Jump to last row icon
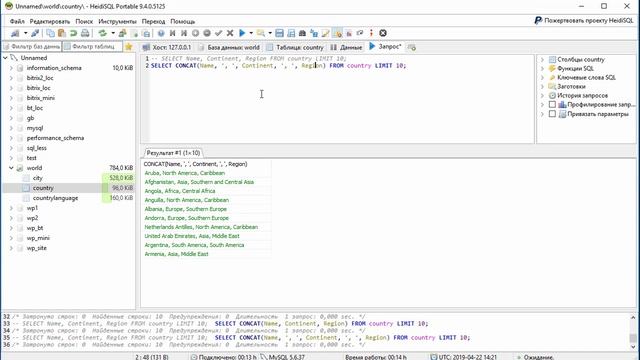640x360 pixels. click(x=184, y=33)
